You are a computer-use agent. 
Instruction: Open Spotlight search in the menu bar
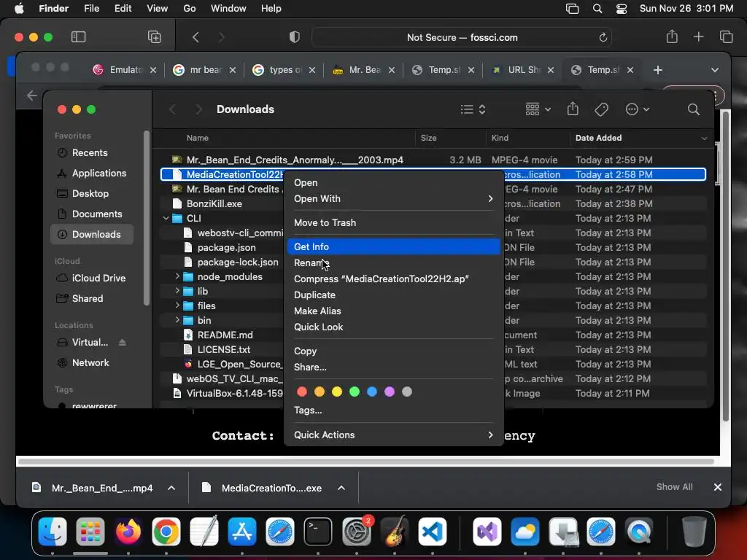597,9
